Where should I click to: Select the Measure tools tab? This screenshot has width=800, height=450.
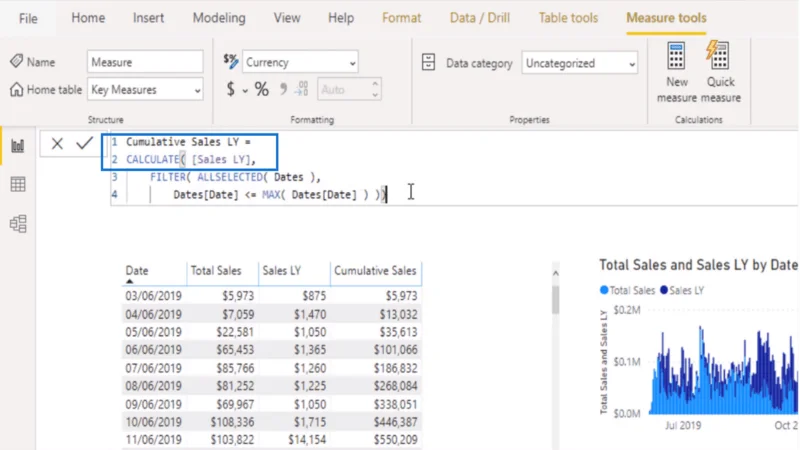(666, 18)
